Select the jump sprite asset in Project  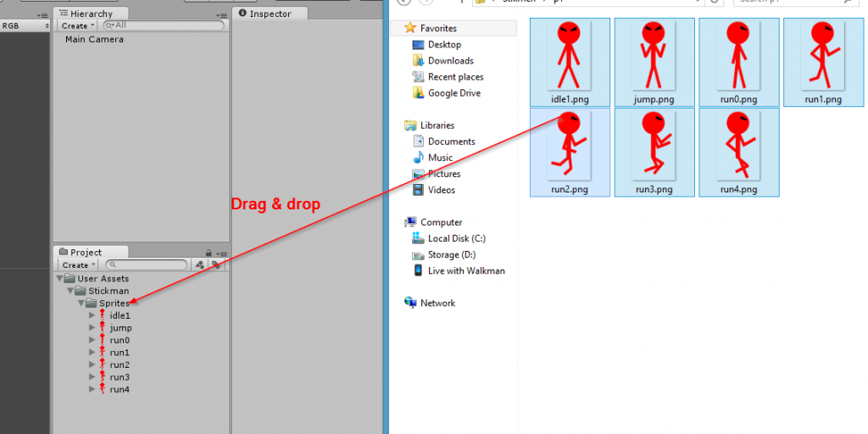[120, 328]
